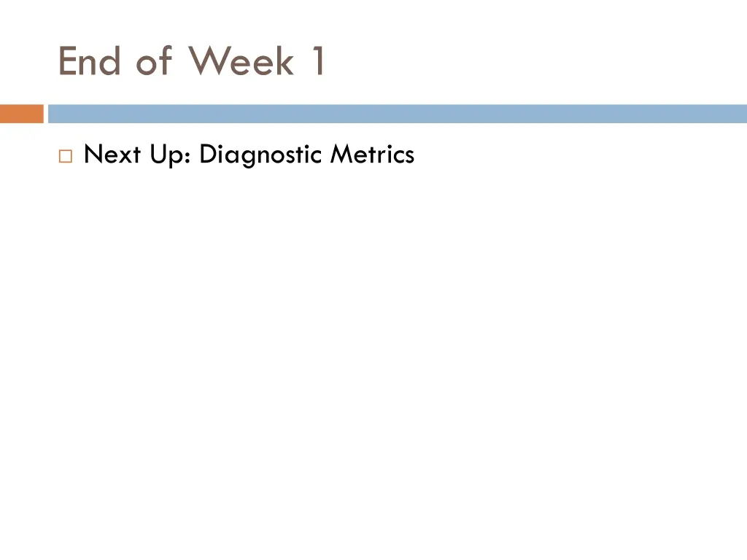Click the word "Metrics" in the bullet
This screenshot has height=560, width=747.
(x=372, y=155)
